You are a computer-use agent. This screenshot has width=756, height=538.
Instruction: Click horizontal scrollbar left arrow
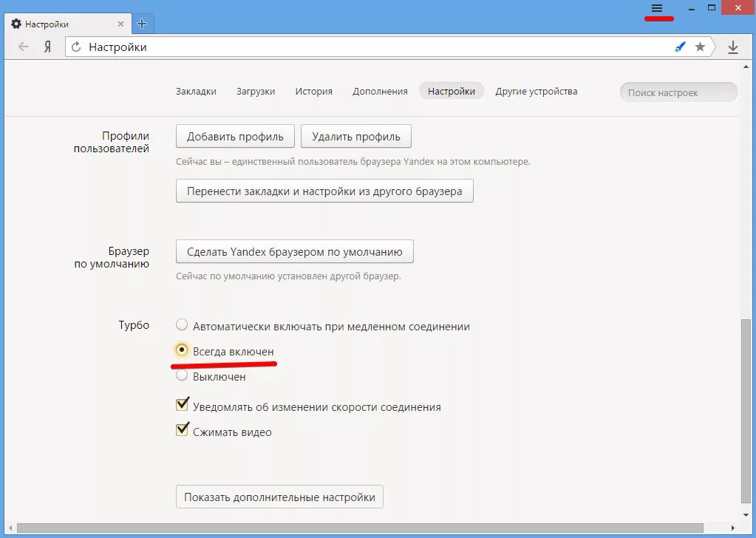point(10,528)
